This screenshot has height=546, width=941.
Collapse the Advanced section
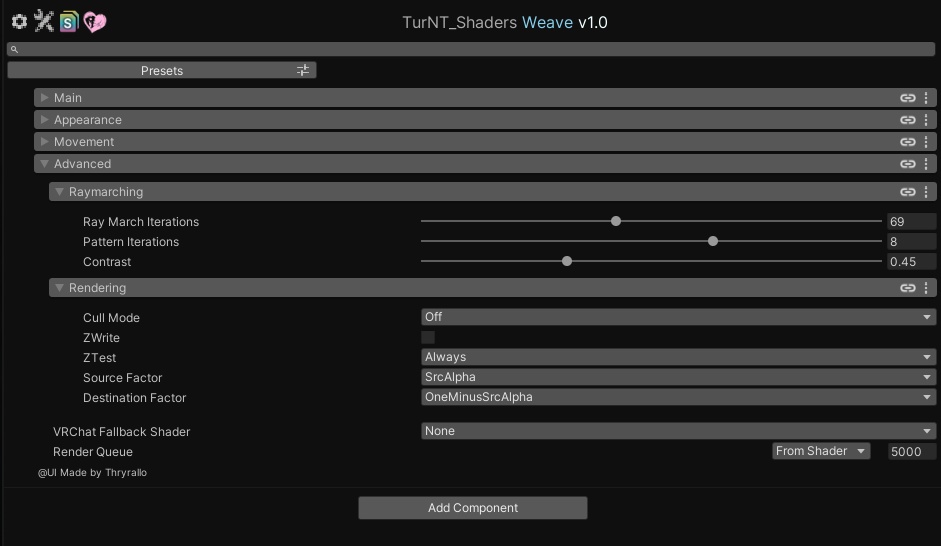44,164
